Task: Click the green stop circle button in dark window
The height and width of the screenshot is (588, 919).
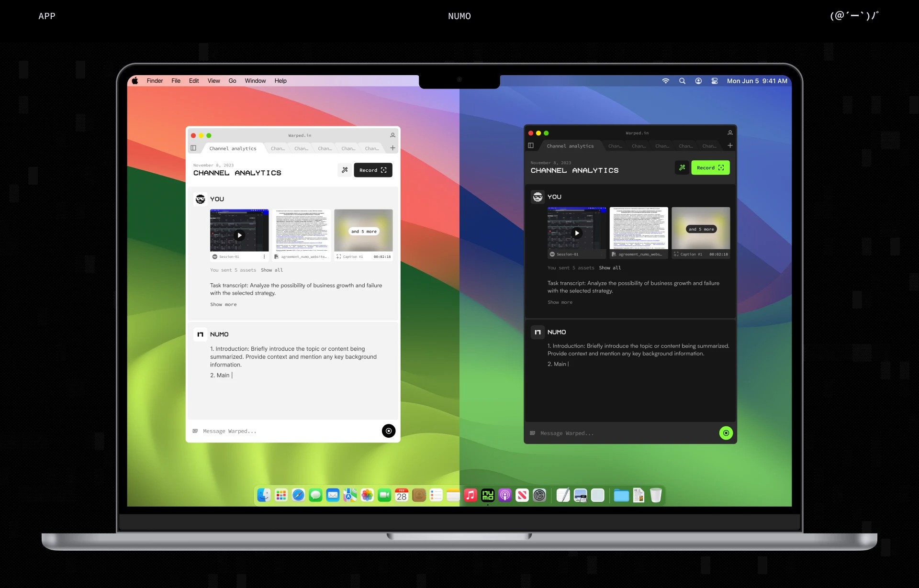Action: coord(726,433)
